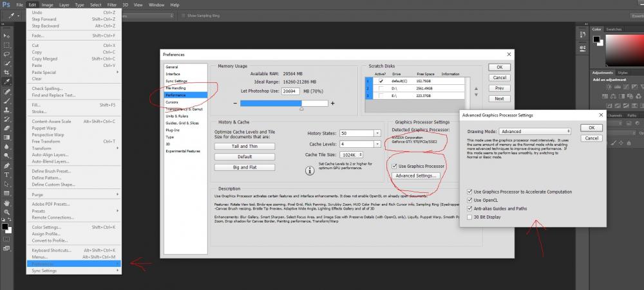Change screen mode icon in toolbox
This screenshot has height=290, width=644.
[x=6, y=248]
